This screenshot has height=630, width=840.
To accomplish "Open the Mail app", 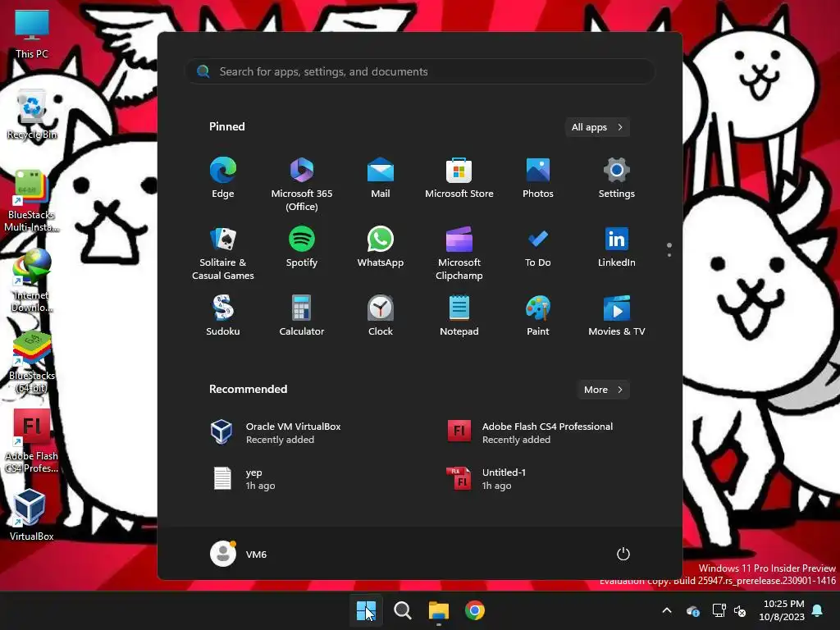I will coord(381,178).
